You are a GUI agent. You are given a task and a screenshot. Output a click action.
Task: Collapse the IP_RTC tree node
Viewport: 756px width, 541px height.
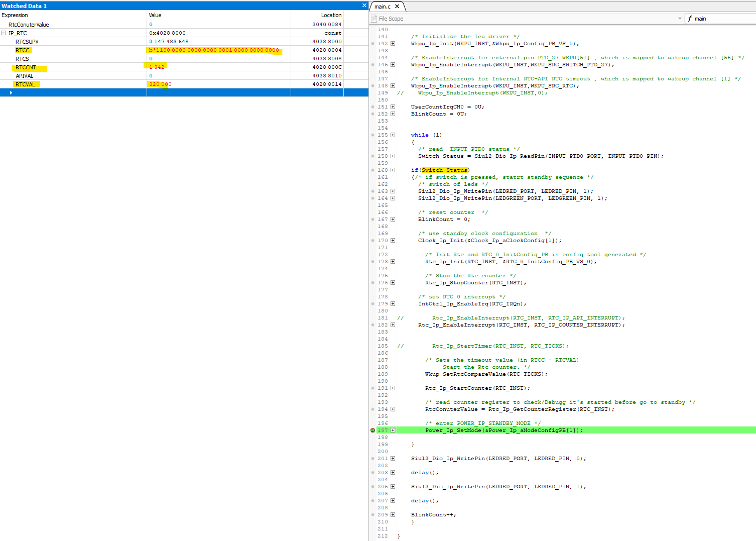pos(4,33)
